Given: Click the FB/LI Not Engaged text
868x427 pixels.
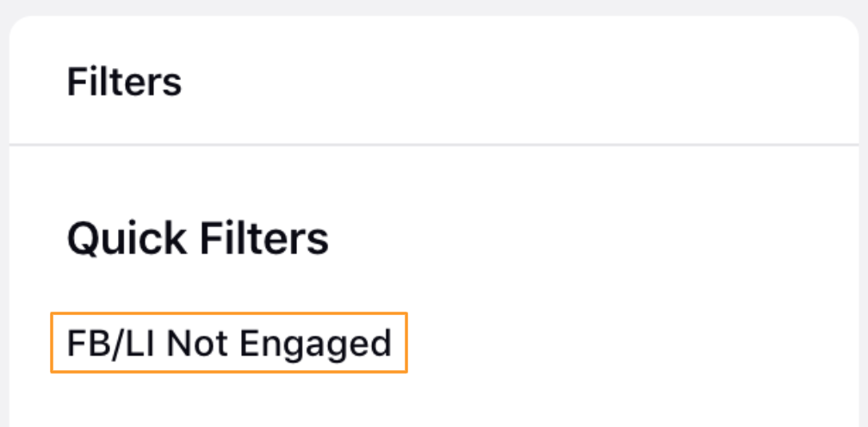Looking at the screenshot, I should click(229, 343).
